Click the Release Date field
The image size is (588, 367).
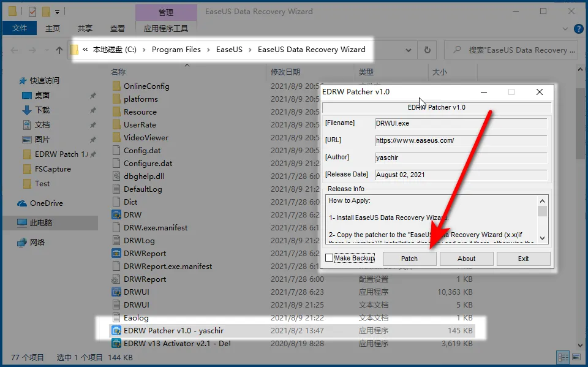tap(461, 175)
